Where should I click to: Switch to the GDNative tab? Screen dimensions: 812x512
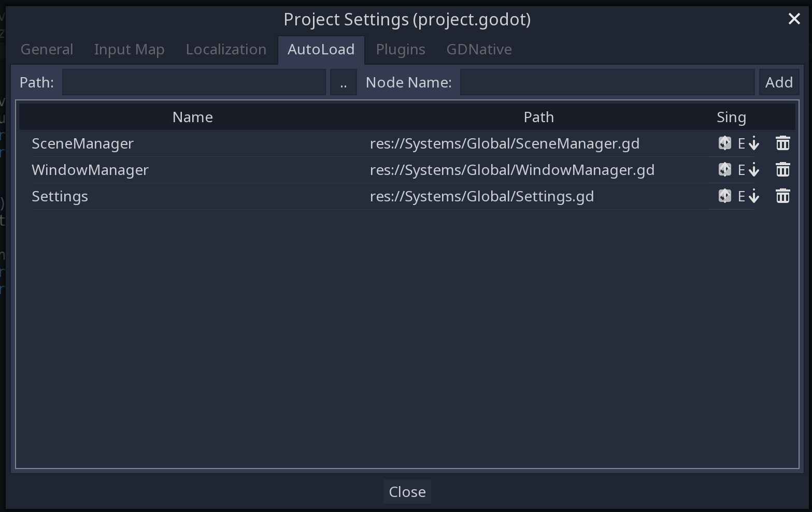(478, 49)
